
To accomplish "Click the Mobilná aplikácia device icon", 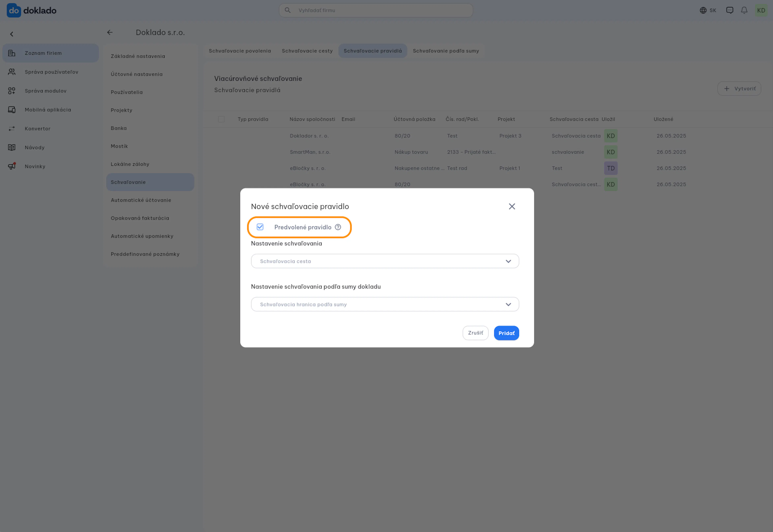I will point(12,110).
